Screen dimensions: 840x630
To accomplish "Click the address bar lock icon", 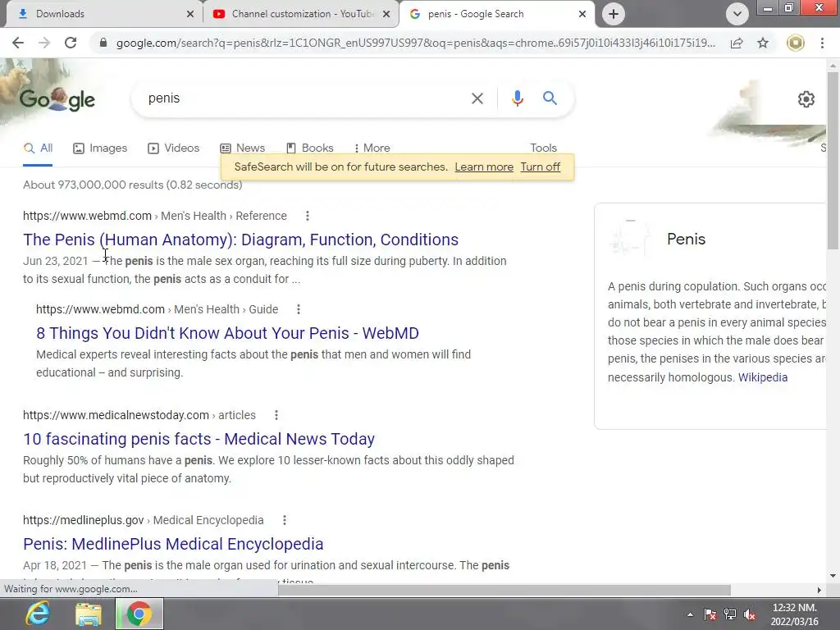I will click(103, 43).
